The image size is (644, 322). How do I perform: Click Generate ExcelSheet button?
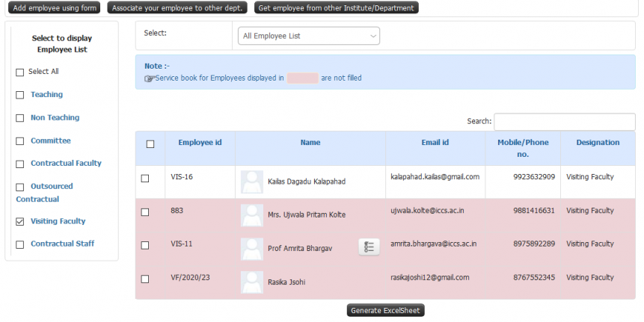[385, 311]
